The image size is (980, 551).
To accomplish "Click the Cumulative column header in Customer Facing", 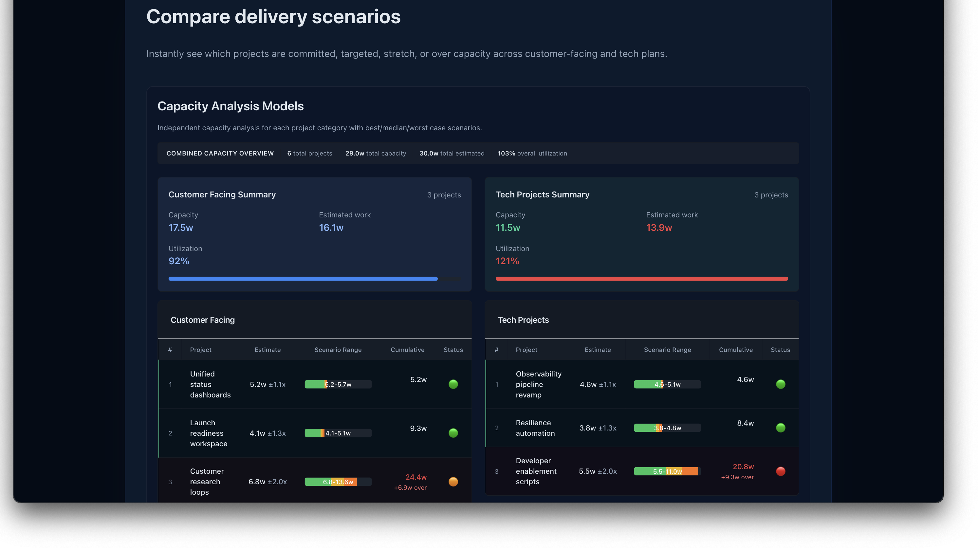I will pos(407,349).
